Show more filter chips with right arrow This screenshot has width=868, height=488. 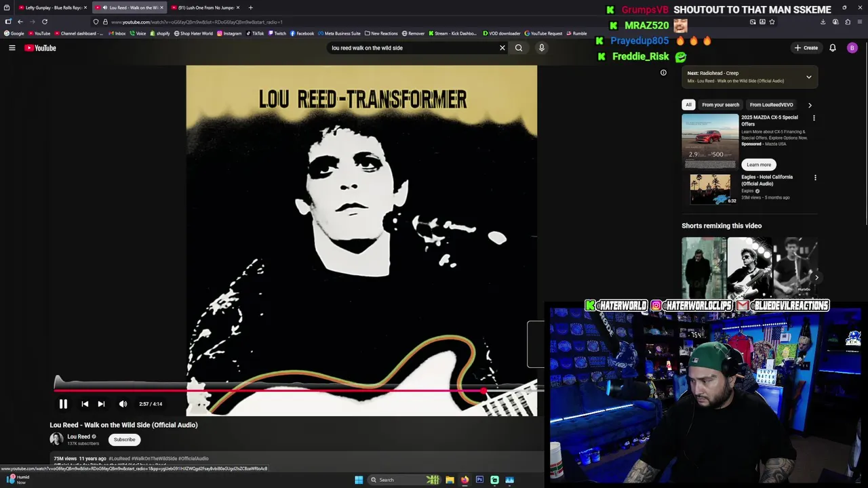[810, 105]
